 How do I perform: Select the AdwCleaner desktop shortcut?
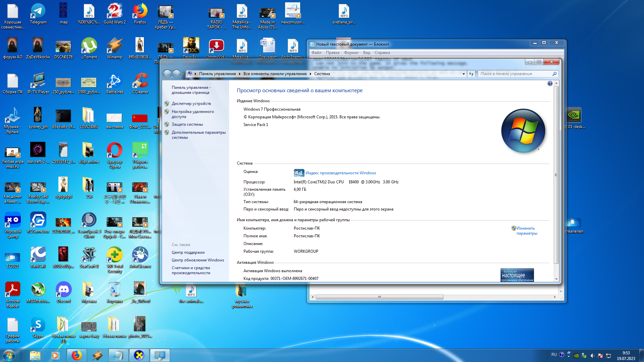(140, 257)
